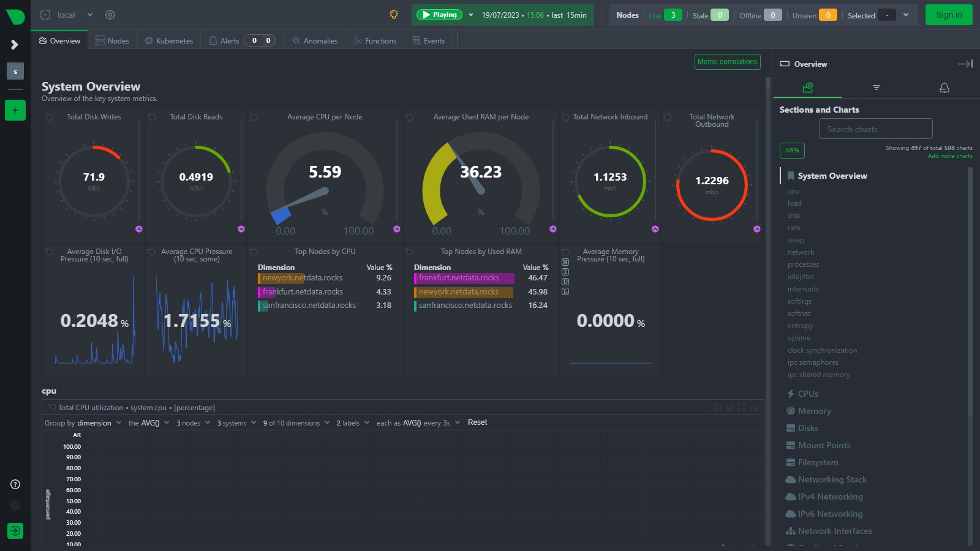The width and height of the screenshot is (980, 551).
Task: Click the anomaly icon on Total Network Inbound gauge
Action: (655, 229)
